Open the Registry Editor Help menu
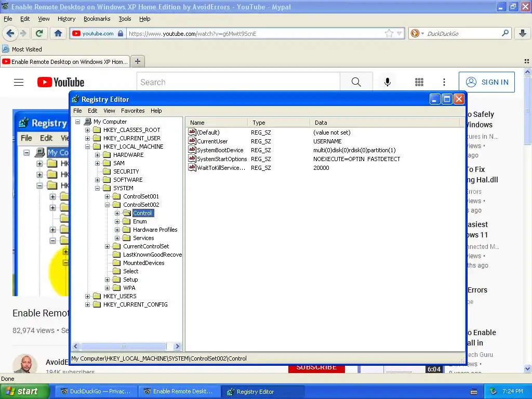Viewport: 532px width, 399px height. coord(156,111)
